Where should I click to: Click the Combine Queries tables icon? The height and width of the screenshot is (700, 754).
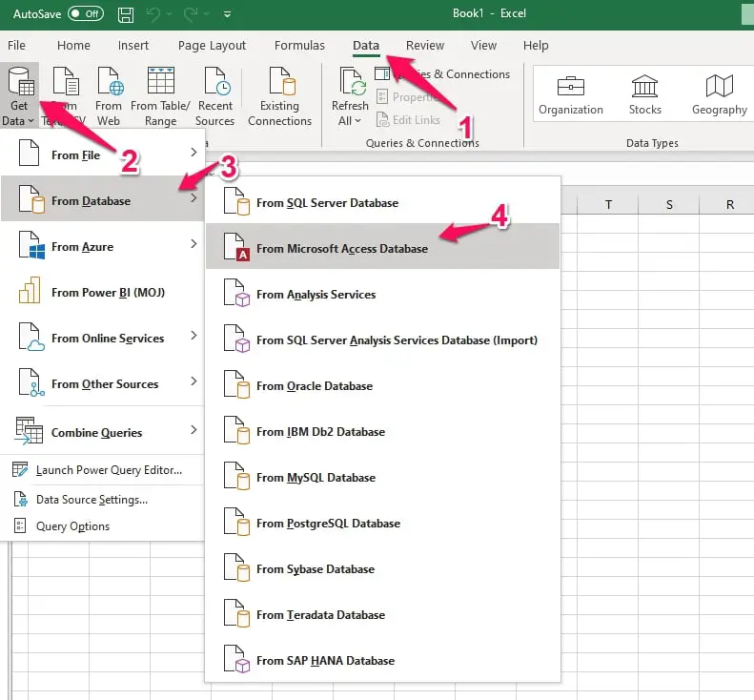click(29, 430)
